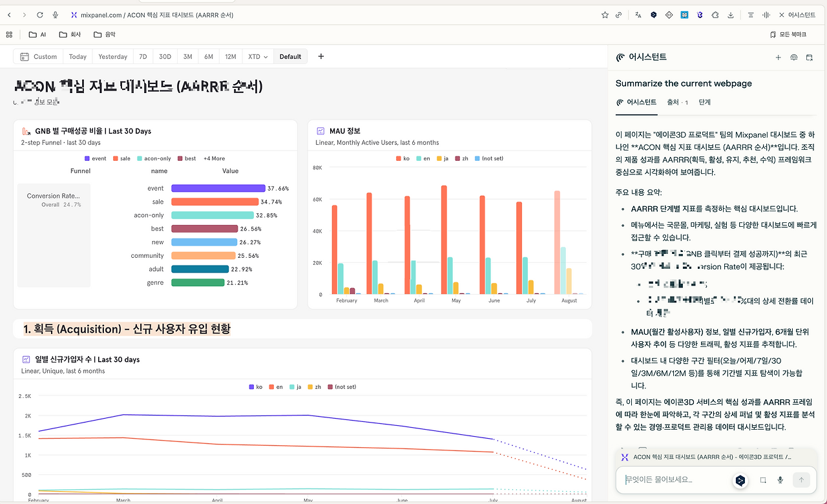Click the audio waveform icon in browser toolbar
This screenshot has height=504, width=827.
[766, 15]
